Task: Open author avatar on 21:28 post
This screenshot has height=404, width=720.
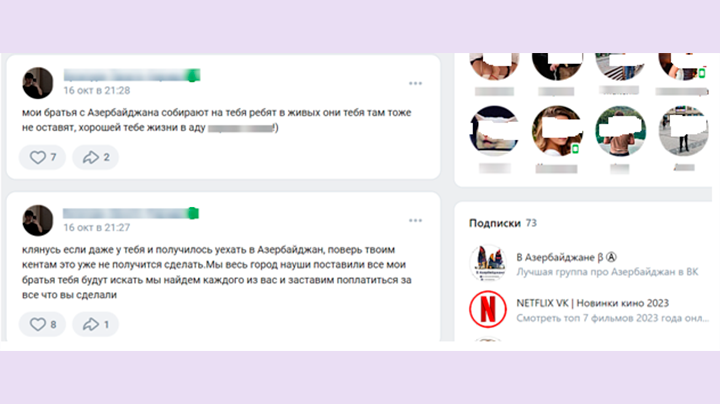Action: [x=38, y=83]
